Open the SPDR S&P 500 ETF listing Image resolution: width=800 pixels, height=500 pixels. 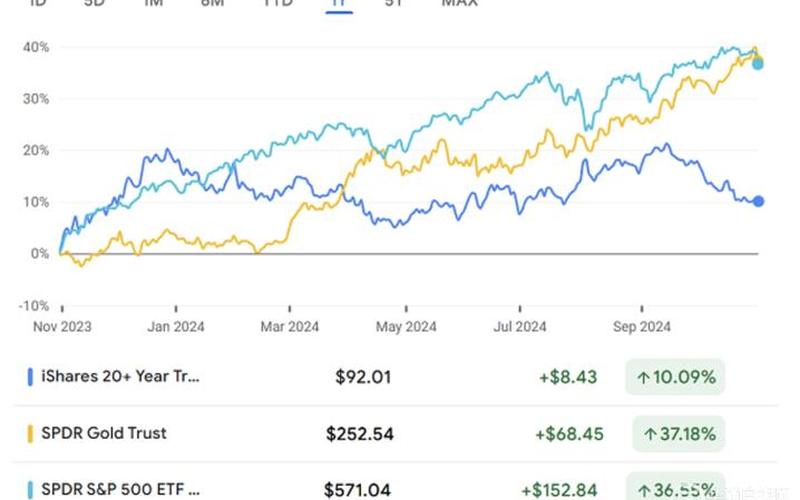click(x=120, y=489)
